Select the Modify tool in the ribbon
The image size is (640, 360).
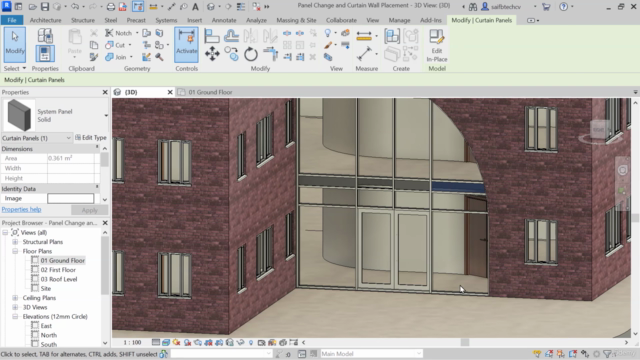click(15, 44)
